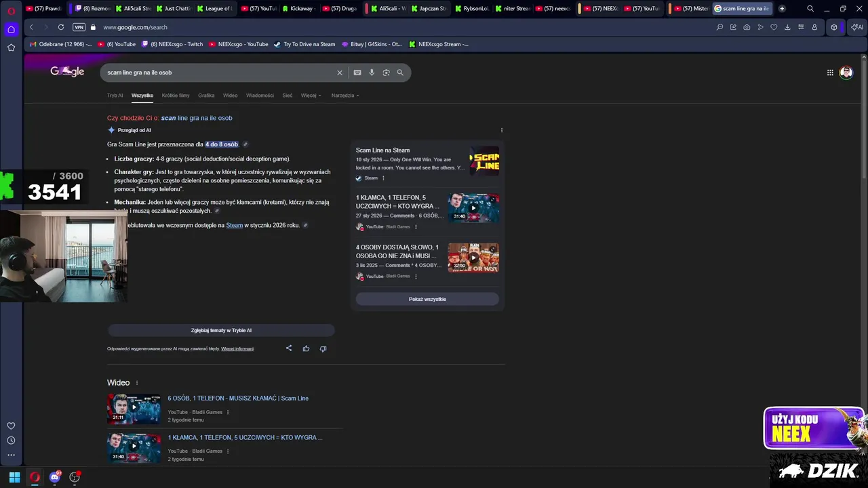Click the address bar find-in-page magnifier icon

pyautogui.click(x=719, y=27)
